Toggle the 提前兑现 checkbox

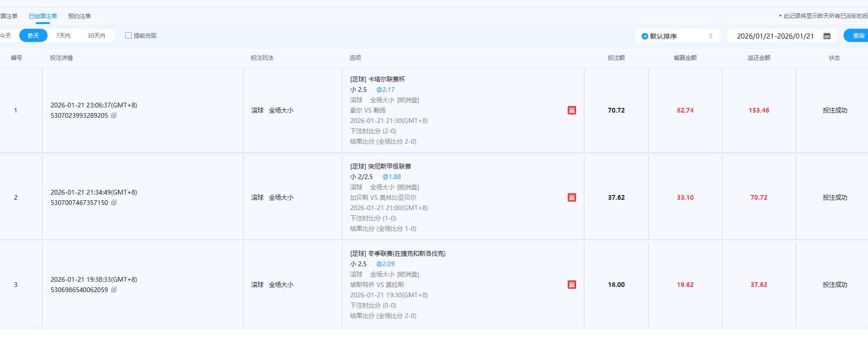click(x=129, y=35)
